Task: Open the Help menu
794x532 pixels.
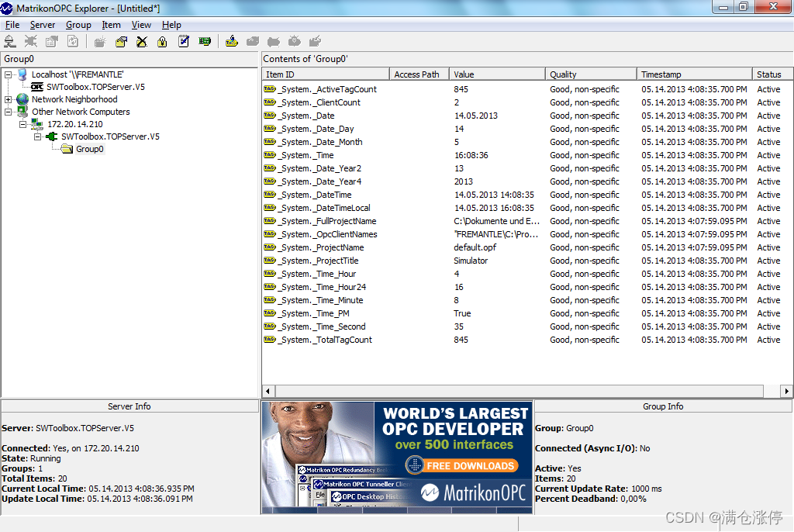Action: click(171, 25)
